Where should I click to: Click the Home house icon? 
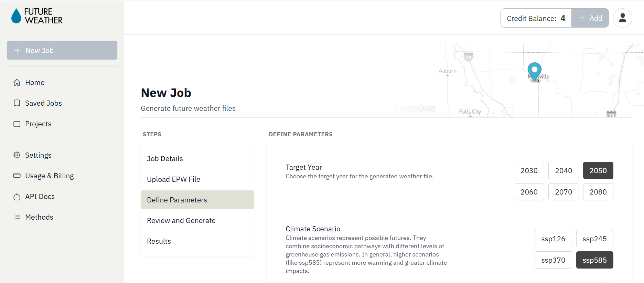coord(17,83)
